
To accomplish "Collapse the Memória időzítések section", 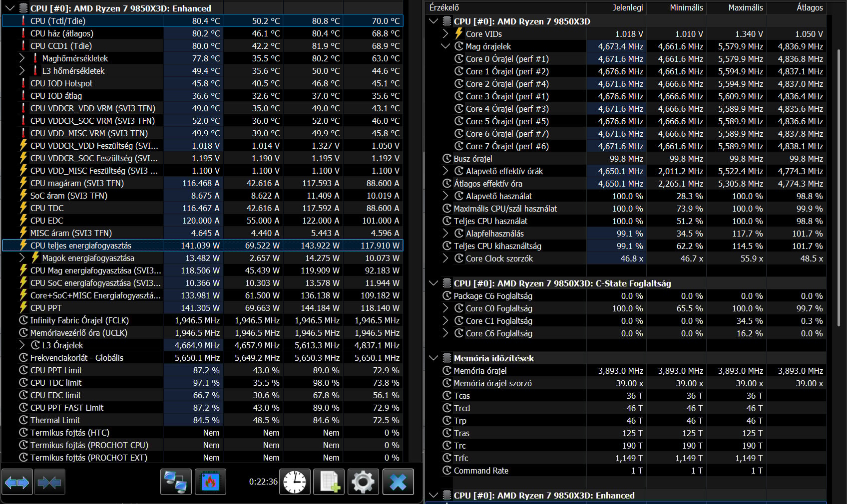I will pos(433,358).
